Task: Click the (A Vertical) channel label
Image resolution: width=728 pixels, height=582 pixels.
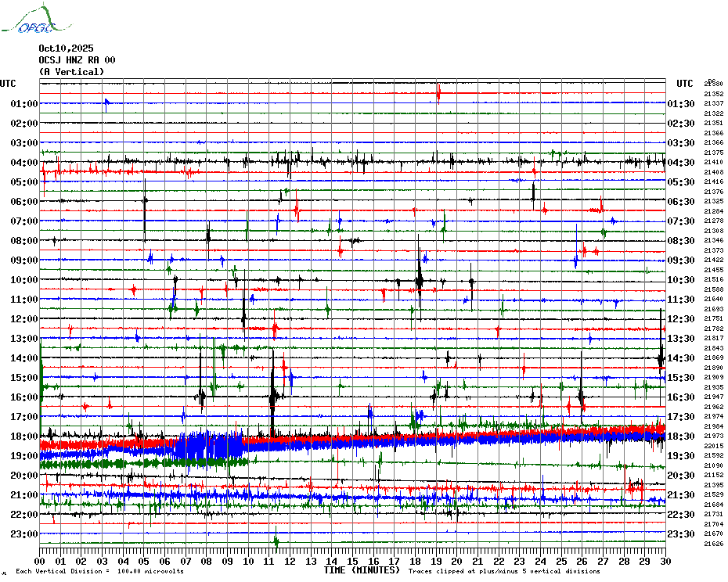Action: point(71,72)
